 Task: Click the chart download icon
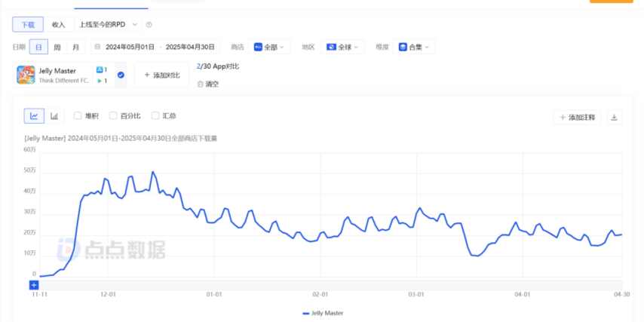click(614, 118)
